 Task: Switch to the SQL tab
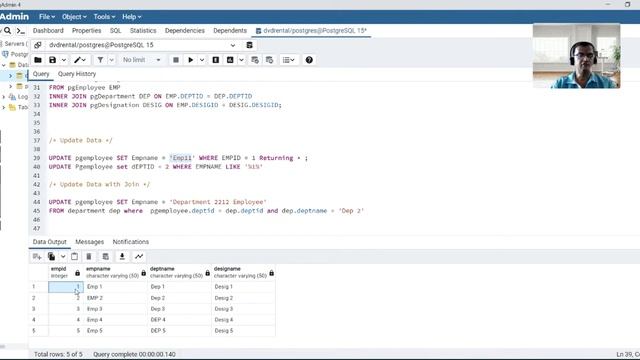(x=116, y=31)
